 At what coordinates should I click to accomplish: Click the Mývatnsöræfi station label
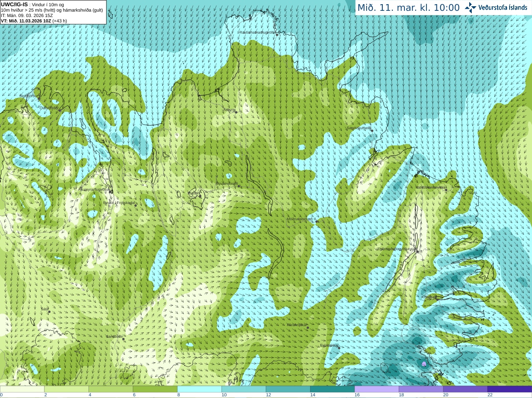(227, 183)
